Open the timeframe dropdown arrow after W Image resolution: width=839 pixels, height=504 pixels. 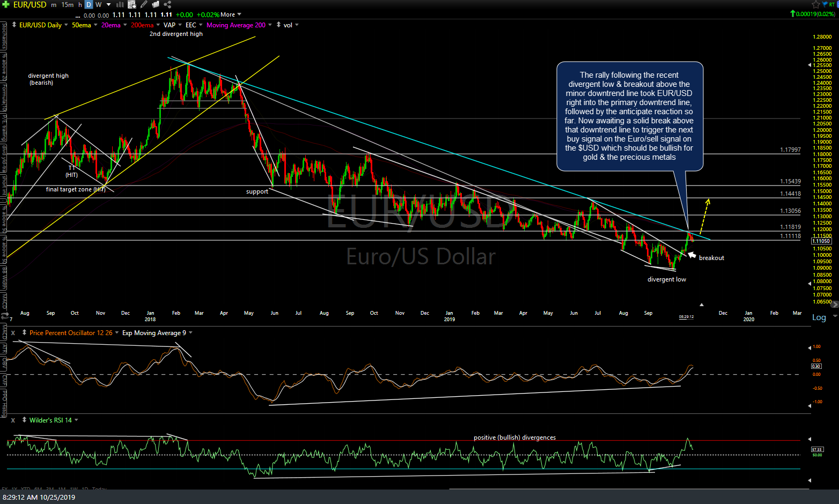(109, 5)
